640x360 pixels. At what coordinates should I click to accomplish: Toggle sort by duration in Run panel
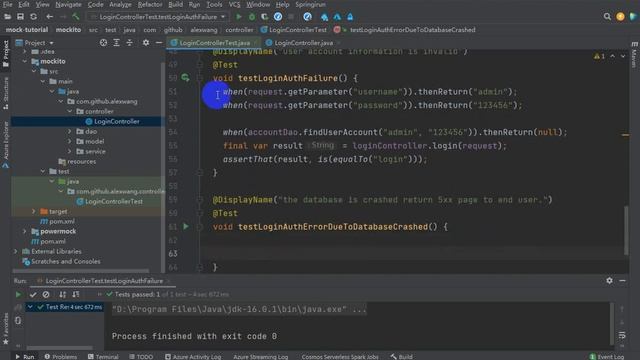(76, 294)
